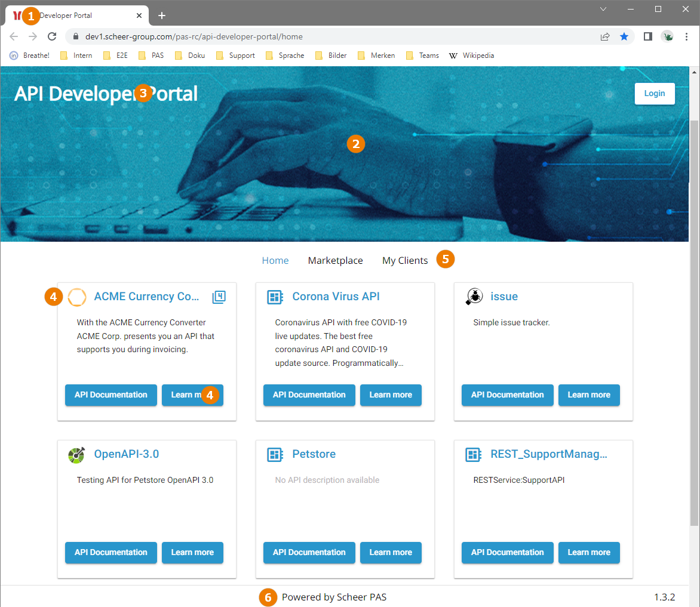Image resolution: width=700 pixels, height=607 pixels.
Task: Open Chrome's three-dot menu
Action: (686, 36)
